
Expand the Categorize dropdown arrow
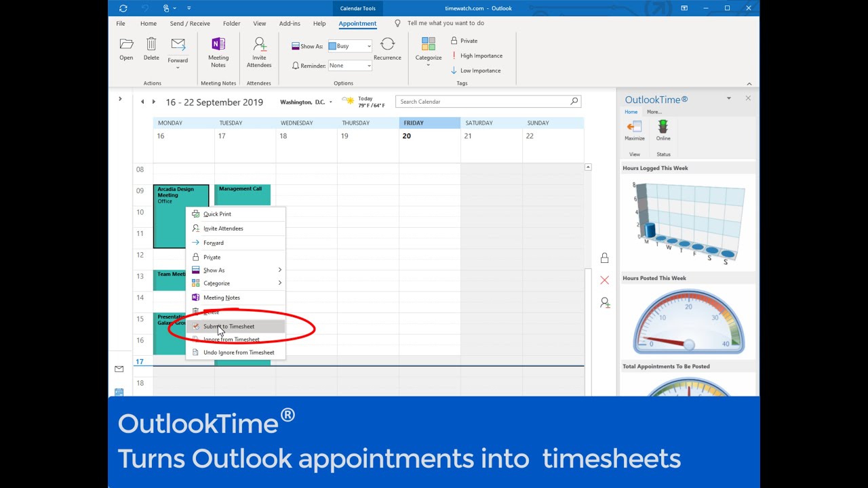(429, 65)
